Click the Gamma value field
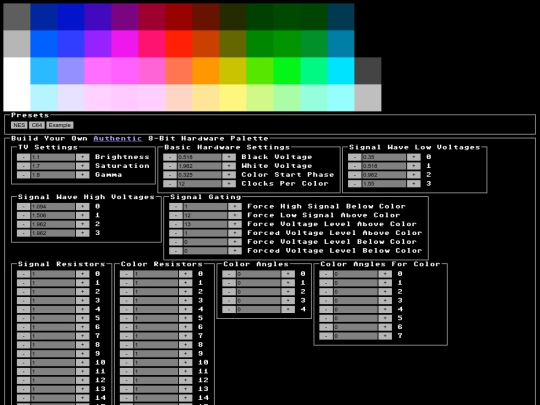The width and height of the screenshot is (540, 405). 53,175
